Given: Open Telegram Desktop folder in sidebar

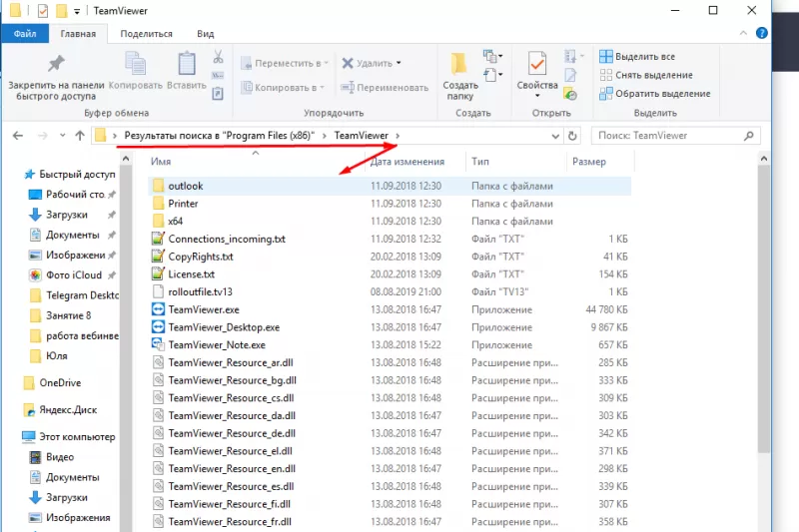Looking at the screenshot, I should coord(74,295).
